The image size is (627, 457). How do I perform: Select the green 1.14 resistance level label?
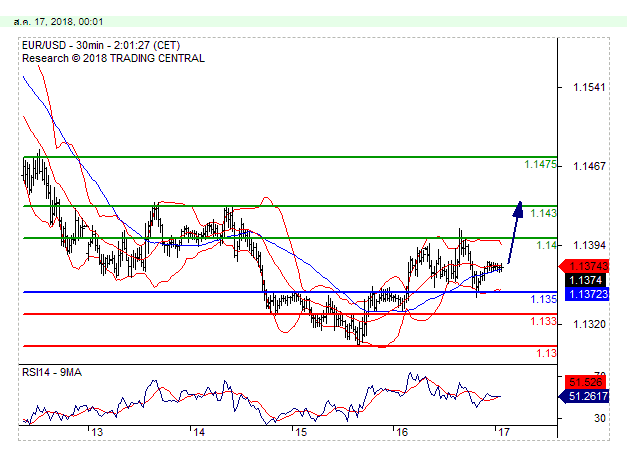click(546, 245)
